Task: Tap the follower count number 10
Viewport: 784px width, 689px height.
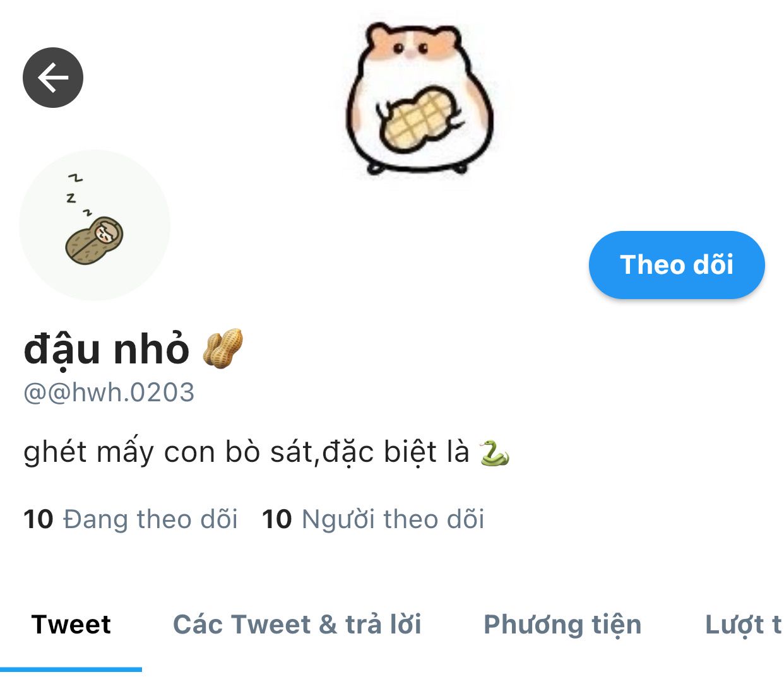Action: tap(276, 519)
